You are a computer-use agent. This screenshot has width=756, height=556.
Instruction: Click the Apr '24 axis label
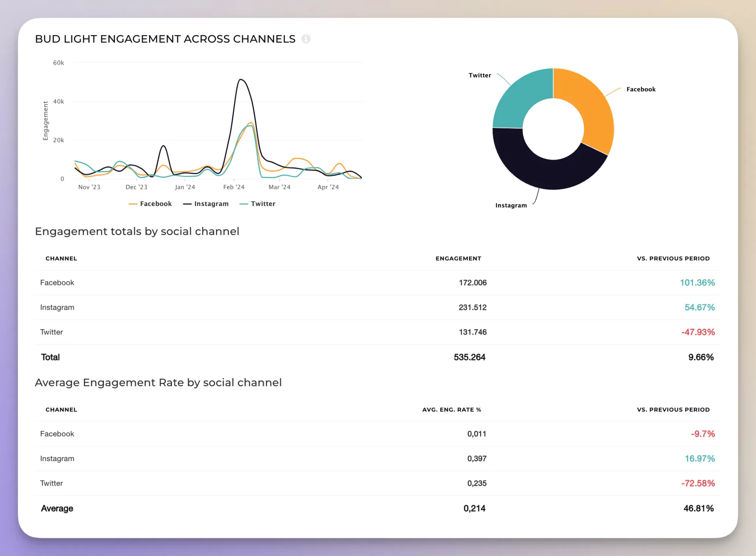pos(328,187)
